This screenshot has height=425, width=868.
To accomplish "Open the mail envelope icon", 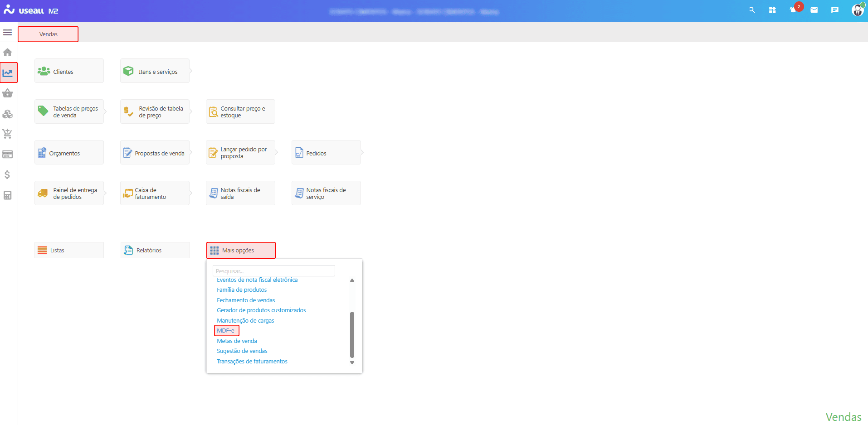I will 814,10.
